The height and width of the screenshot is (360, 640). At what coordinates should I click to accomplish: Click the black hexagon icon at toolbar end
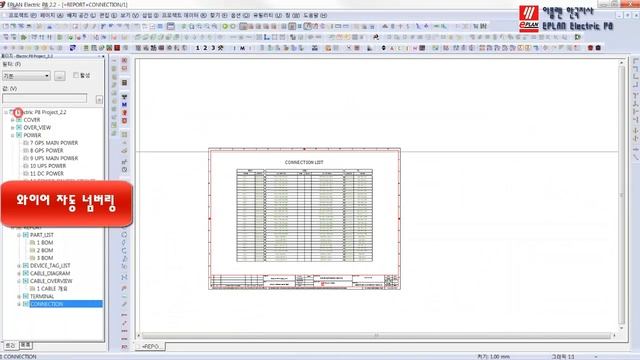point(598,48)
